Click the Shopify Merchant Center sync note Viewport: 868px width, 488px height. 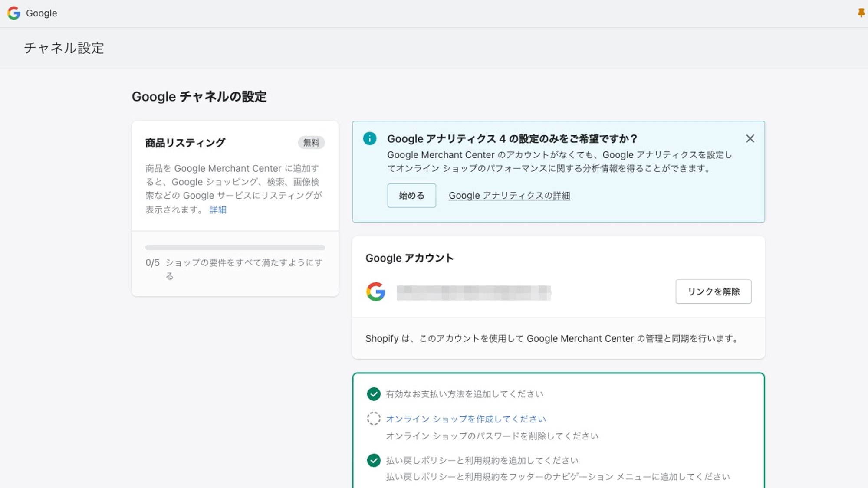(552, 339)
